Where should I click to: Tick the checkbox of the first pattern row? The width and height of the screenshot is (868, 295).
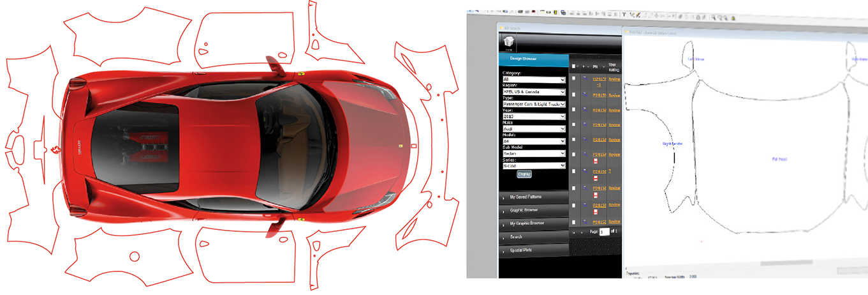[x=573, y=79]
